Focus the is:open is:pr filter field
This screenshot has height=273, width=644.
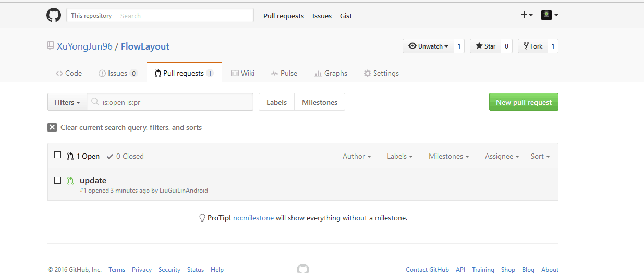tap(170, 102)
